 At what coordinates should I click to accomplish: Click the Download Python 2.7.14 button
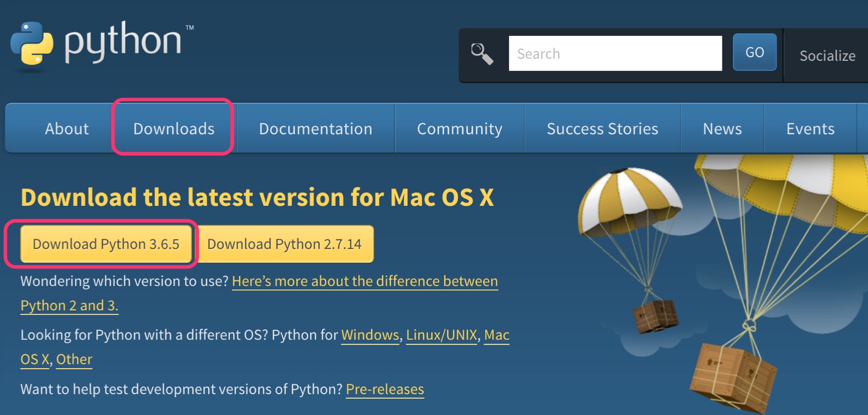coord(285,244)
